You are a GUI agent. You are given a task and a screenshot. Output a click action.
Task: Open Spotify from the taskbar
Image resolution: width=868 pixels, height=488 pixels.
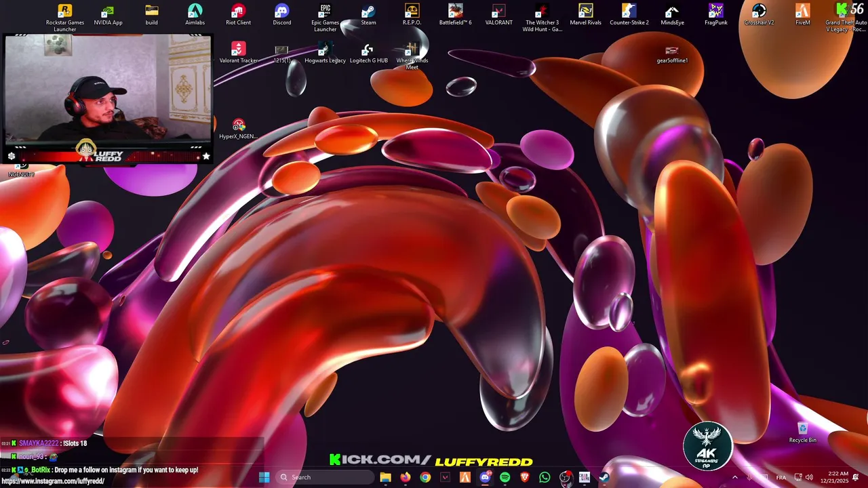point(505,477)
